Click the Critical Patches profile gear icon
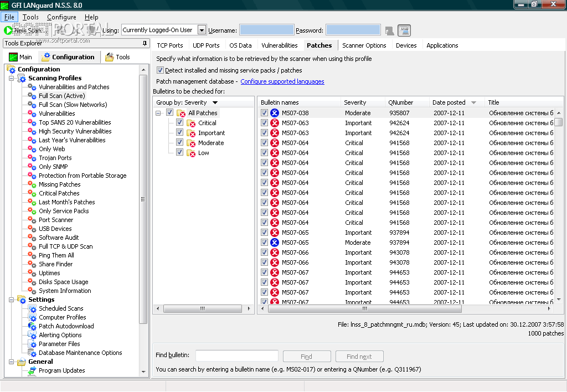This screenshot has width=567, height=392. [32, 193]
